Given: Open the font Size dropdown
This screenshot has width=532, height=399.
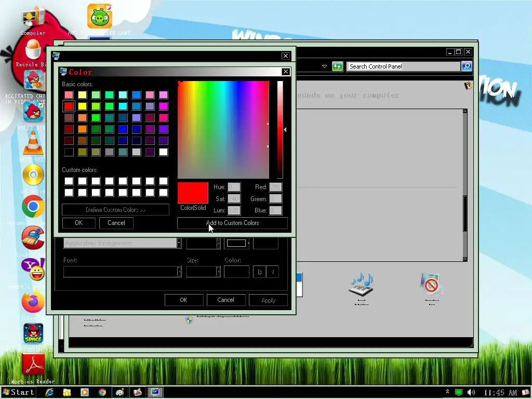Looking at the screenshot, I should pos(218,271).
